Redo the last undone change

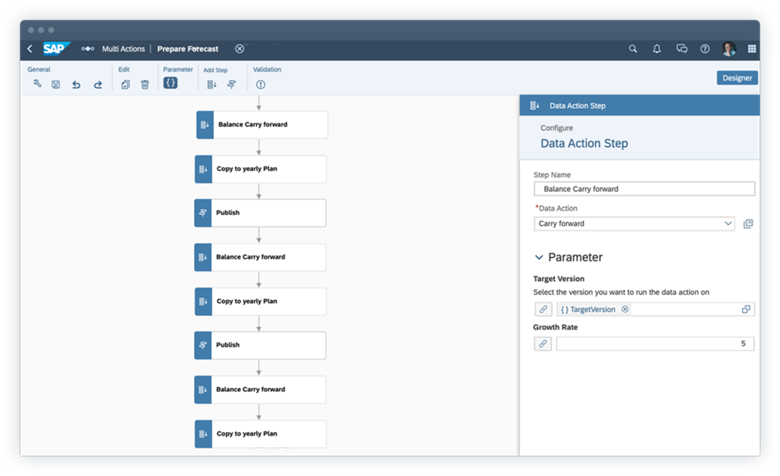click(x=97, y=85)
